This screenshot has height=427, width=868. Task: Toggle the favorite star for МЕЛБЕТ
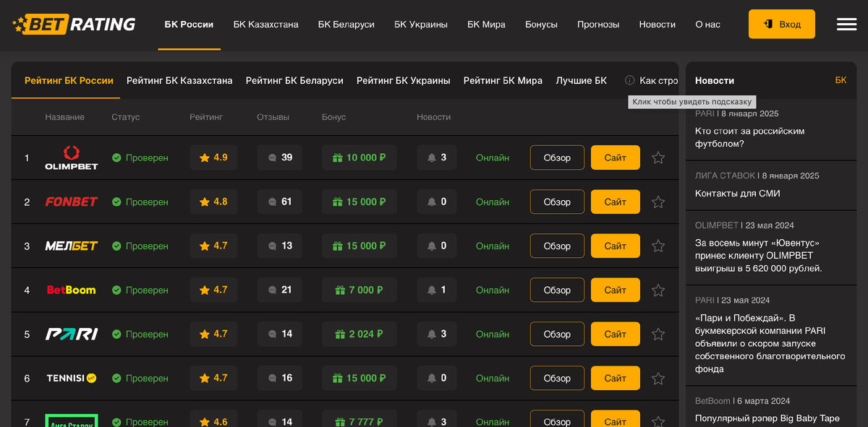[x=658, y=246]
